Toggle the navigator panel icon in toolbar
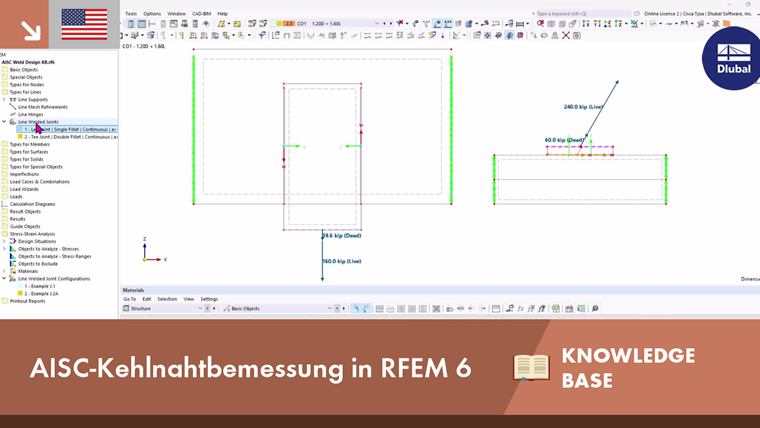 tap(131, 23)
